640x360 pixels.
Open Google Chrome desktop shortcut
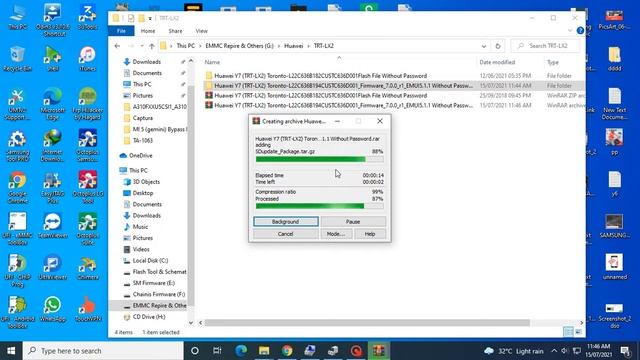[x=18, y=188]
